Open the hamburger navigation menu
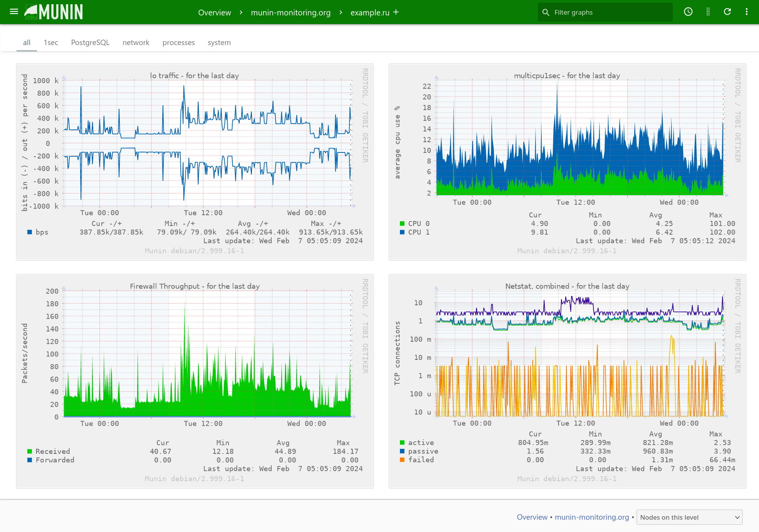759x532 pixels. 14,12
